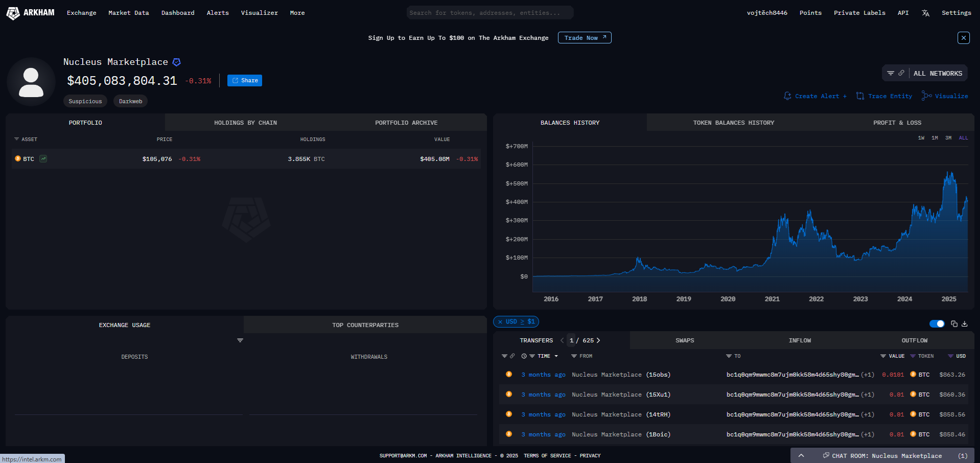Click Trace Entity link
The image size is (980, 463).
pyautogui.click(x=884, y=96)
